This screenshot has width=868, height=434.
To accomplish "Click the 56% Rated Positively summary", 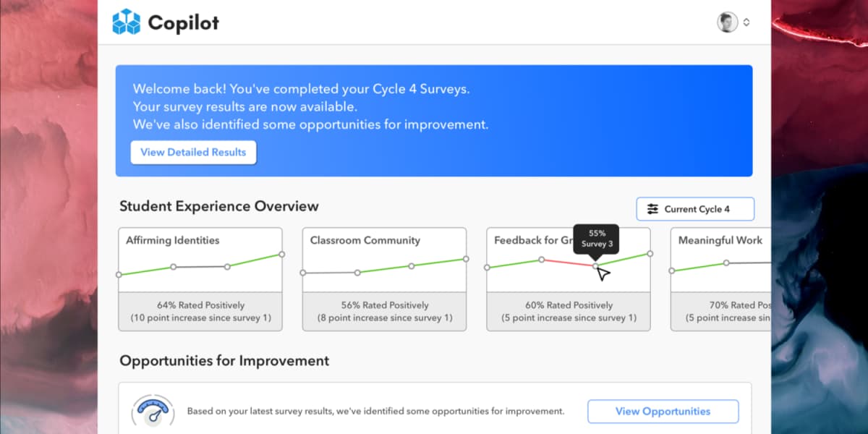I will 385,305.
